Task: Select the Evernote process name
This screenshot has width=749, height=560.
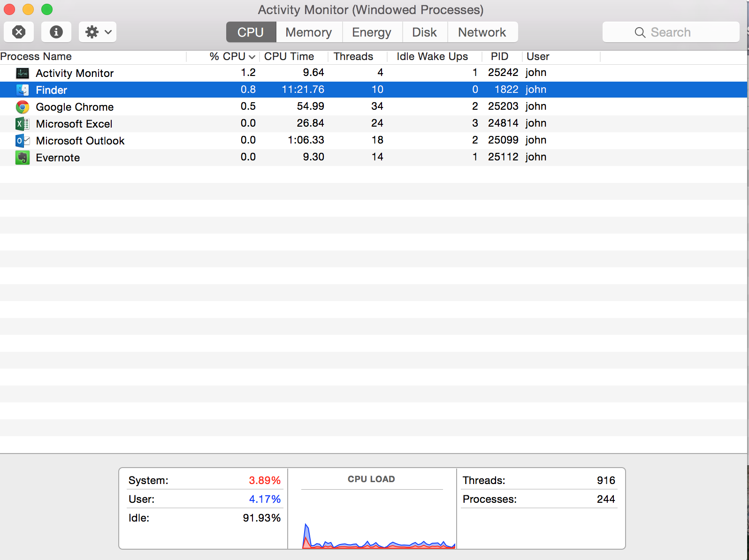Action: click(x=58, y=158)
